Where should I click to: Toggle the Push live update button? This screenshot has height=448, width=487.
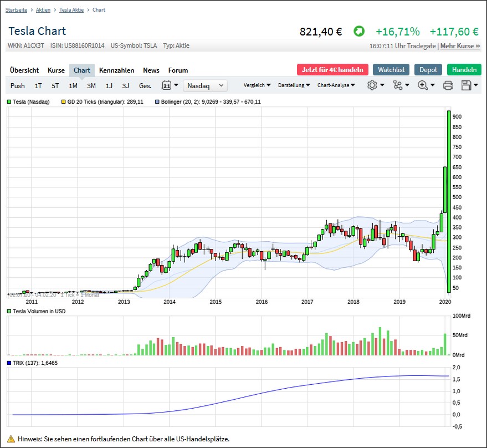point(18,85)
